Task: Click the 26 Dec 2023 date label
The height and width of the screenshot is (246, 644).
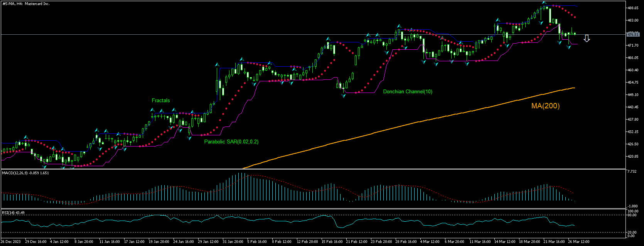Action: [11, 242]
